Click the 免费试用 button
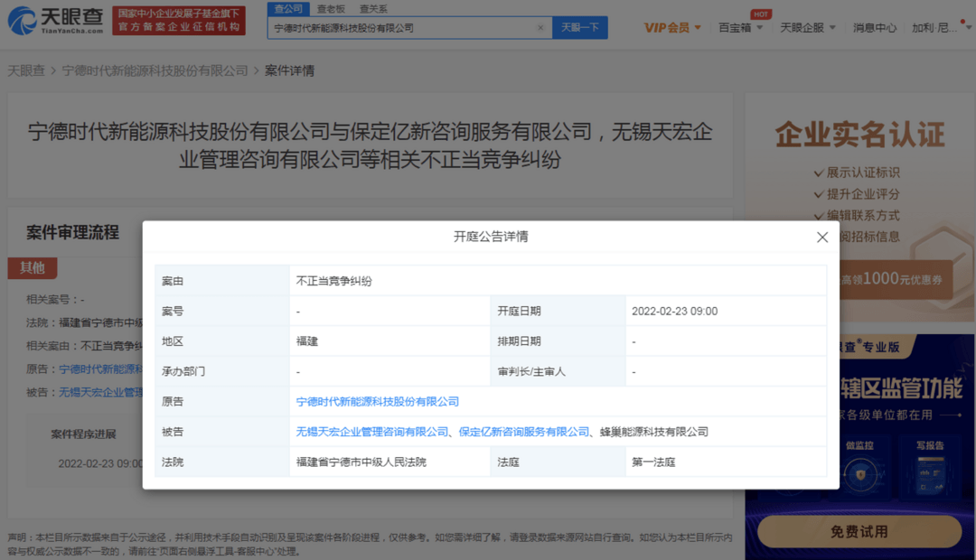The width and height of the screenshot is (976, 560). (x=859, y=532)
